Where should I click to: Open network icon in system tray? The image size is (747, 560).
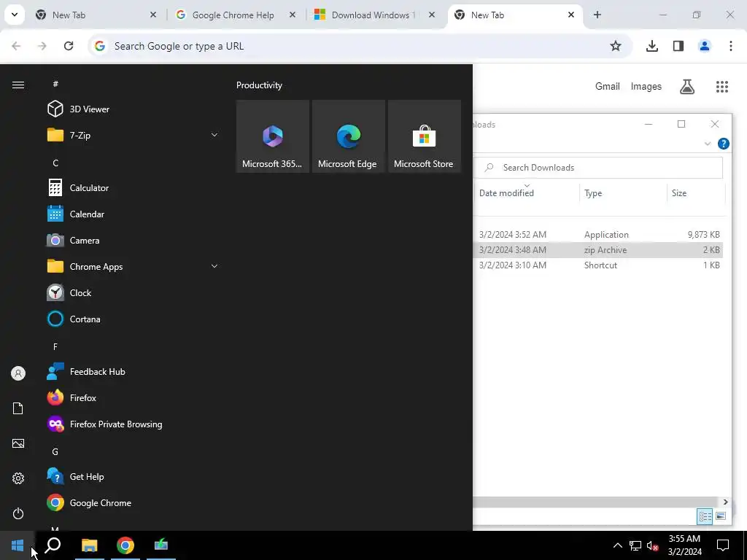635,545
